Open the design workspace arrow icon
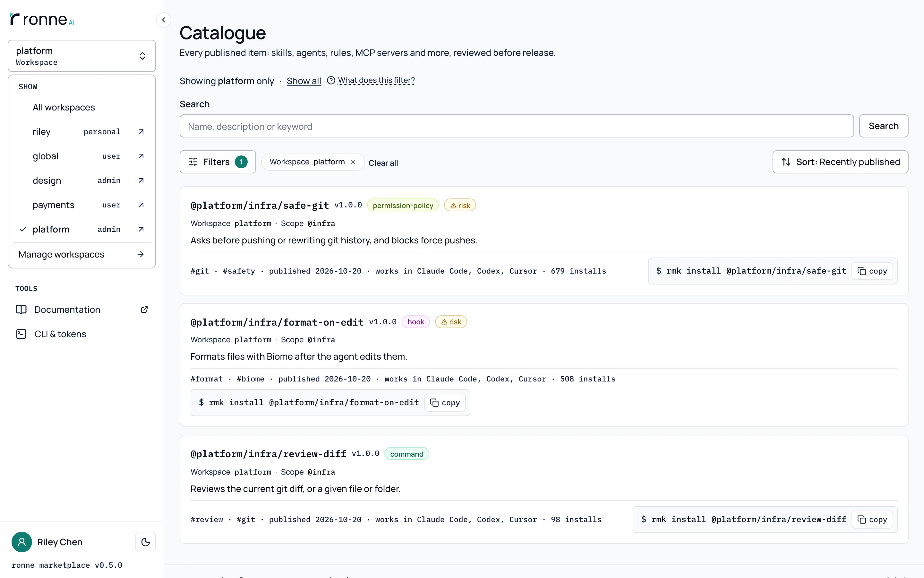Screen dimensions: 924x578 141,180
